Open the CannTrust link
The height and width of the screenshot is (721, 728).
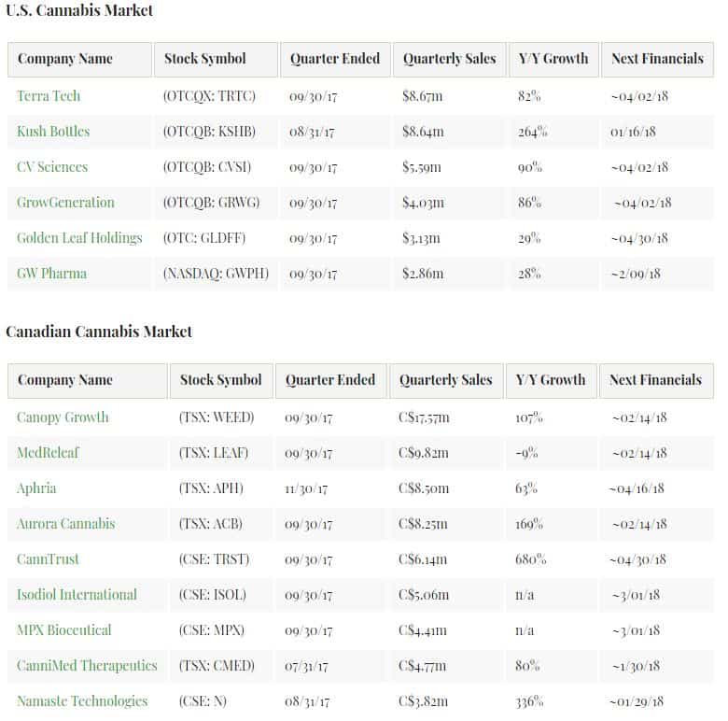(48, 559)
